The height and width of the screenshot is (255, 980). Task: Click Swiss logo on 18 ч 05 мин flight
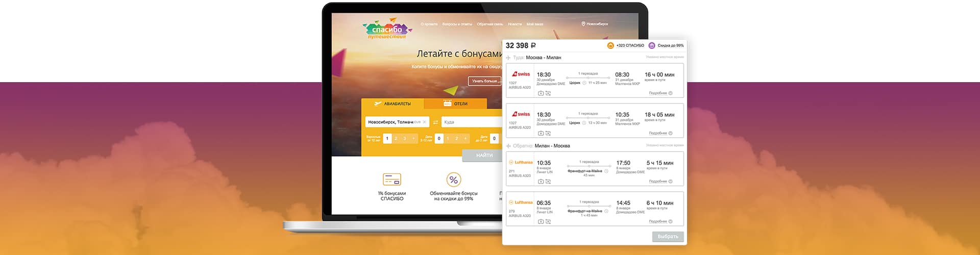(x=521, y=114)
